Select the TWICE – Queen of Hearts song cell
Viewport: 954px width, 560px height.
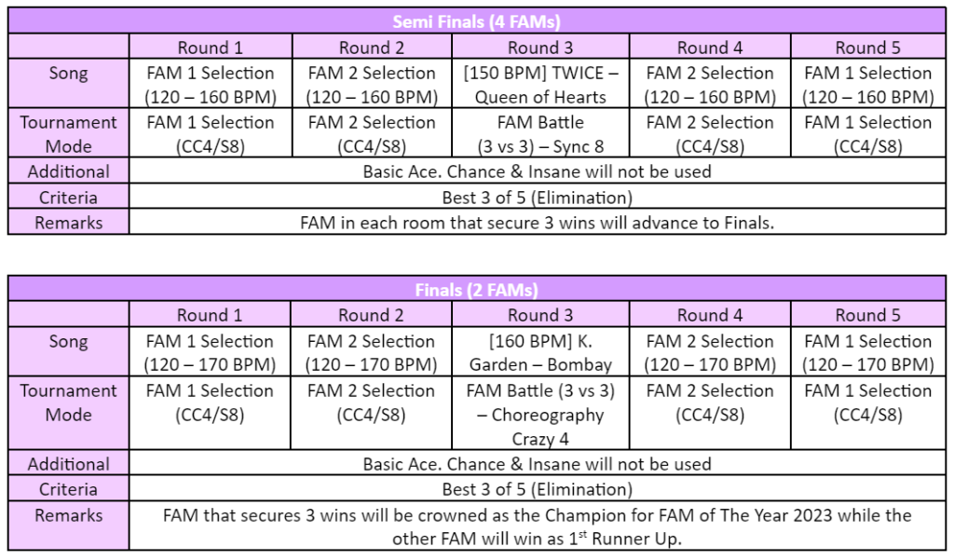[x=540, y=85]
